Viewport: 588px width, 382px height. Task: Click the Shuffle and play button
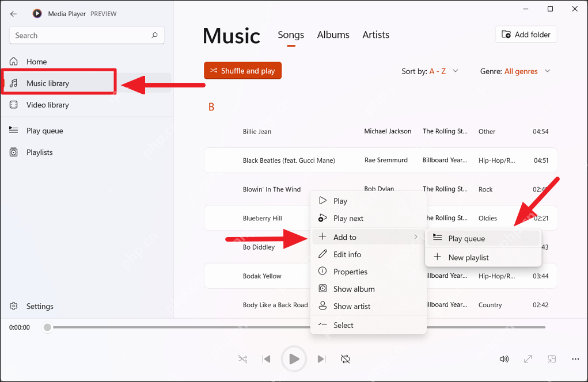pyautogui.click(x=242, y=70)
